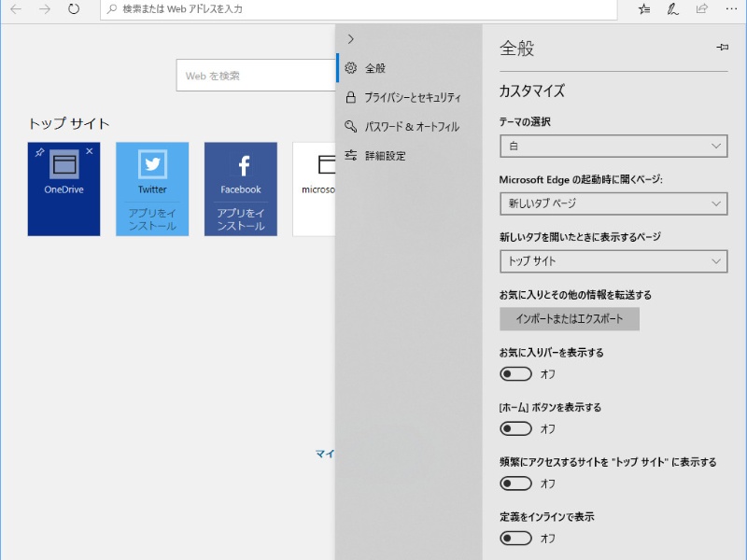This screenshot has width=747, height=560.
Task: Click the browser back arrow
Action: [14, 11]
